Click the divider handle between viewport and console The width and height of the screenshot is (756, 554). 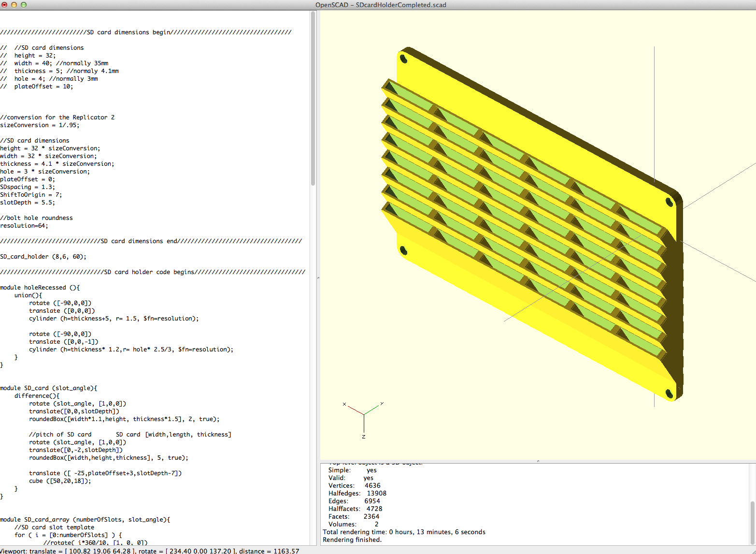(x=538, y=461)
